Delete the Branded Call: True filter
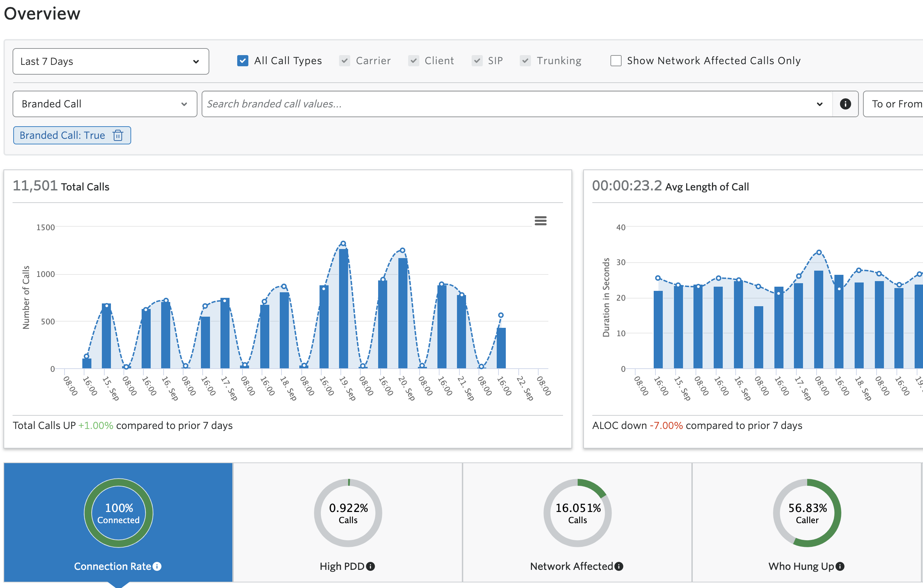 point(118,135)
